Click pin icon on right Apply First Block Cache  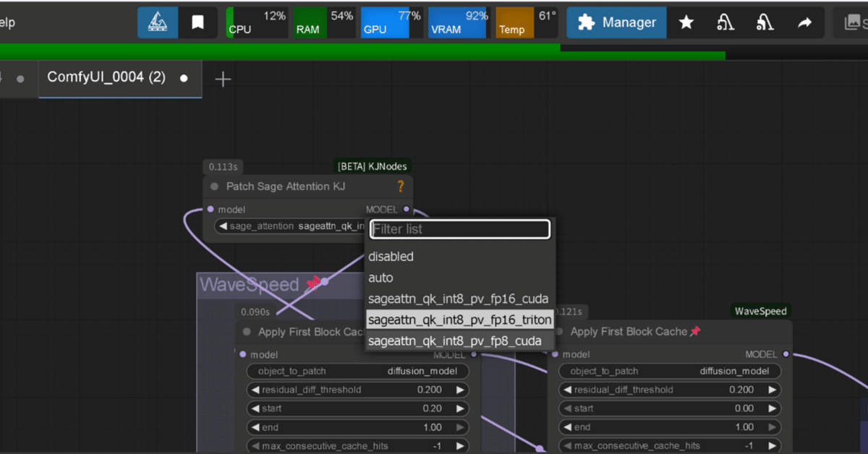(695, 331)
